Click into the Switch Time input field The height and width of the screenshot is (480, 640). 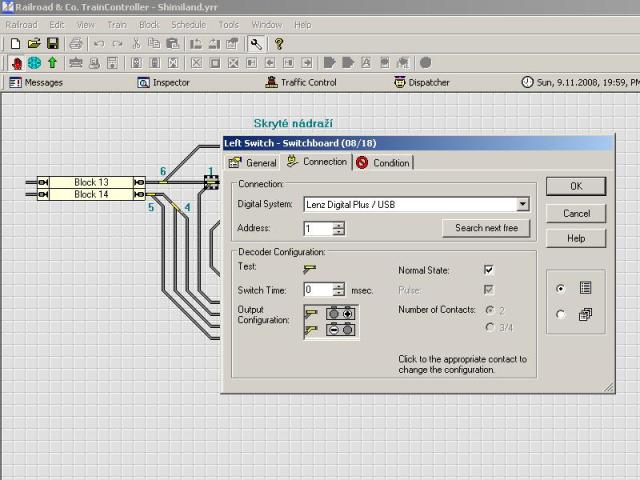click(x=318, y=290)
